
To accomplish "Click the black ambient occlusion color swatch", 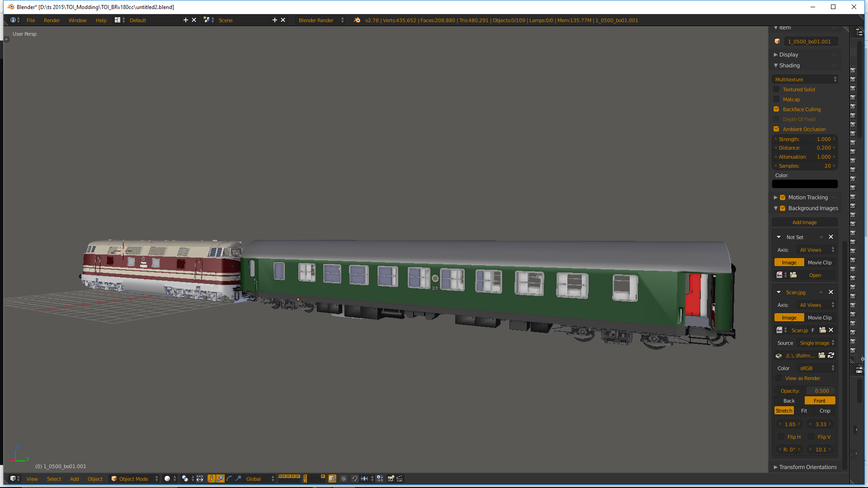I will pyautogui.click(x=804, y=184).
